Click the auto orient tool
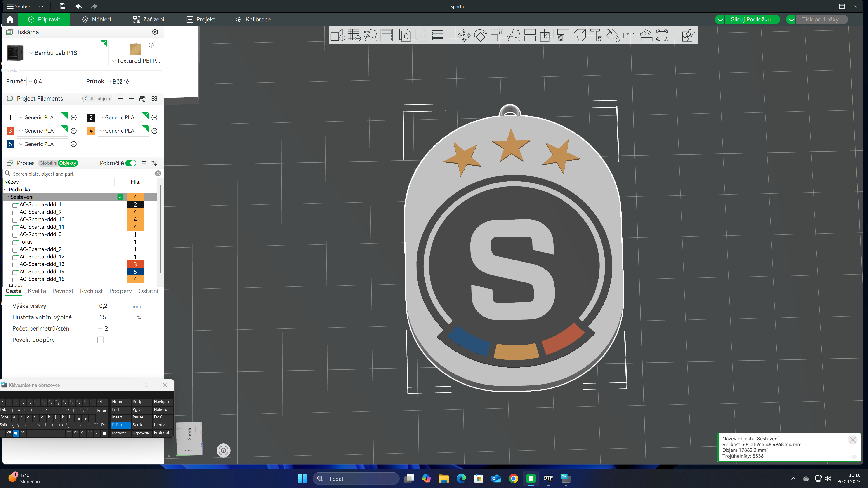 (370, 35)
